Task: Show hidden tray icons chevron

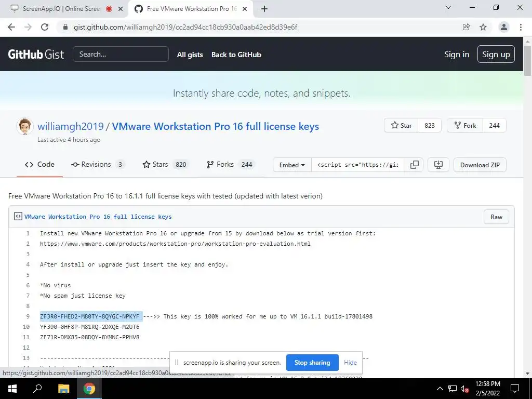Action: 440,389
